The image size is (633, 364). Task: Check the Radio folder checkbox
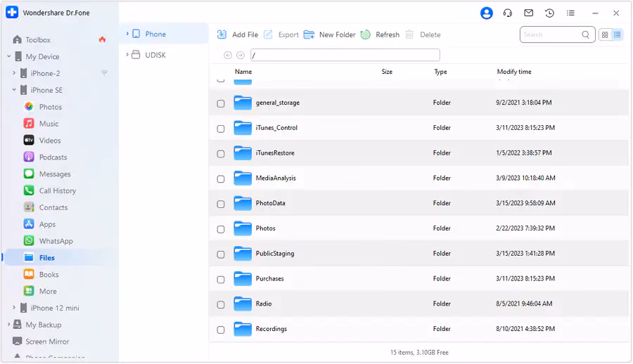(221, 304)
